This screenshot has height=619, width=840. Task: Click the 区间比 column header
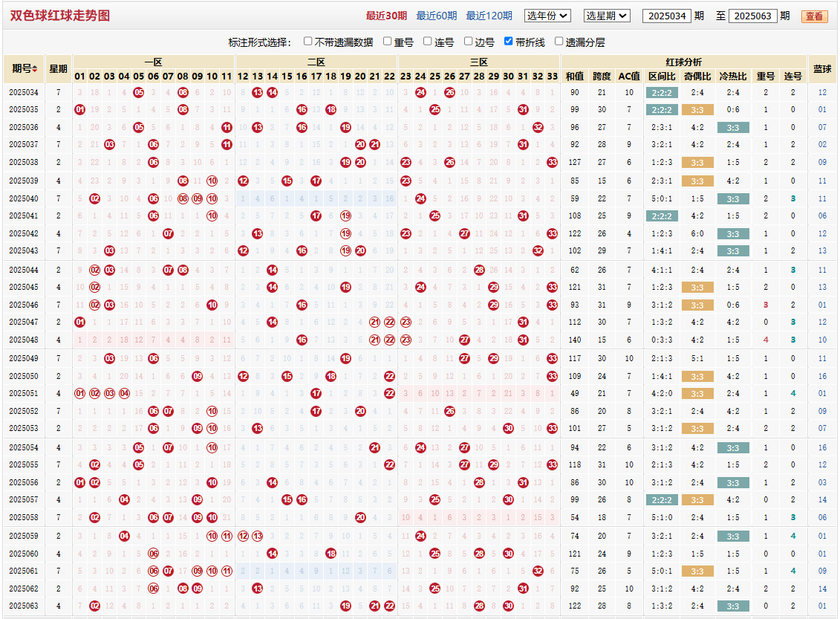pos(662,76)
